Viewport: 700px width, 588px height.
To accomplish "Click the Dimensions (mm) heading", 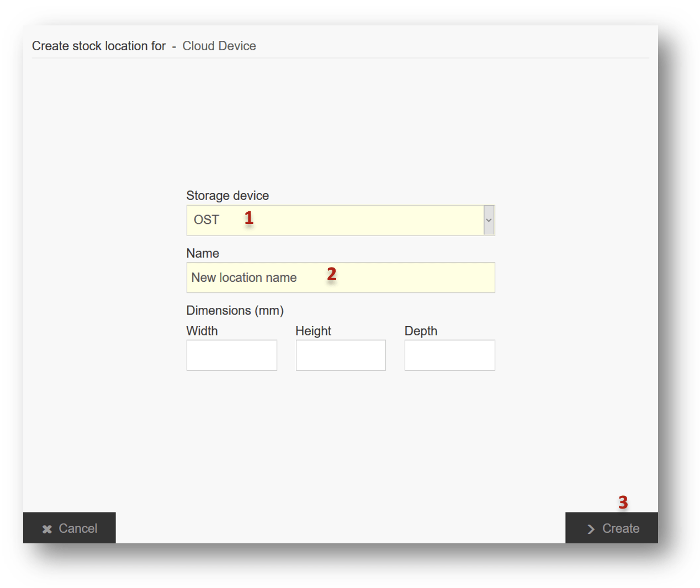I will coord(235,311).
